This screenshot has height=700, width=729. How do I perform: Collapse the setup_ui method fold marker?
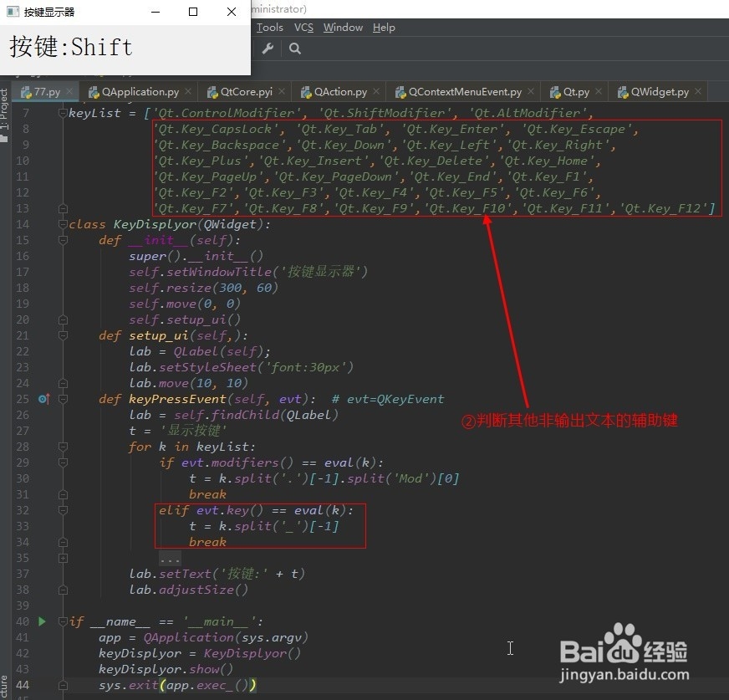point(63,335)
